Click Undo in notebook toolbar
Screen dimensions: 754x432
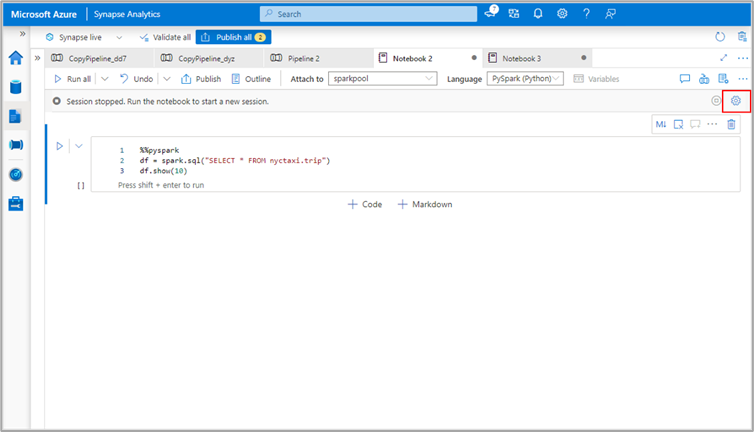tap(136, 79)
